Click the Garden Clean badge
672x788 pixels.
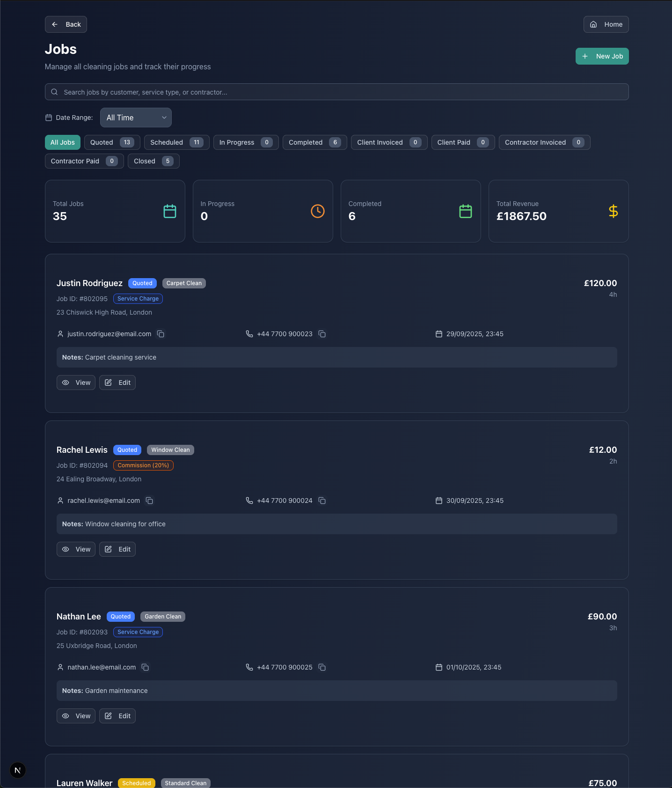pos(163,617)
